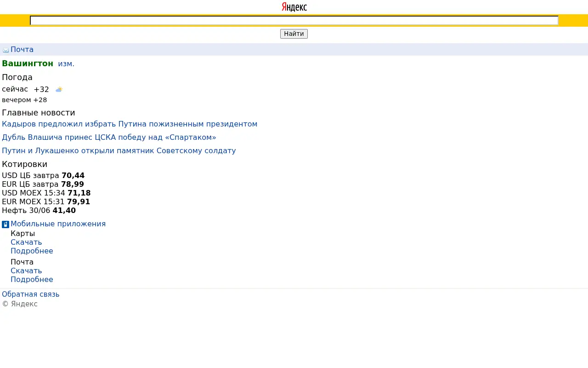This screenshot has height=368, width=588.
Task: Click the Яндекс logo at top
Action: pos(294,7)
